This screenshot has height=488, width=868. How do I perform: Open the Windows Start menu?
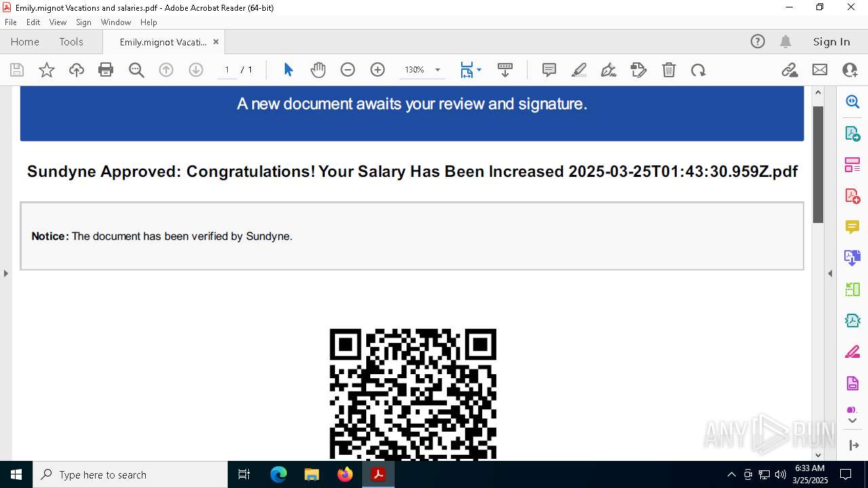16,474
